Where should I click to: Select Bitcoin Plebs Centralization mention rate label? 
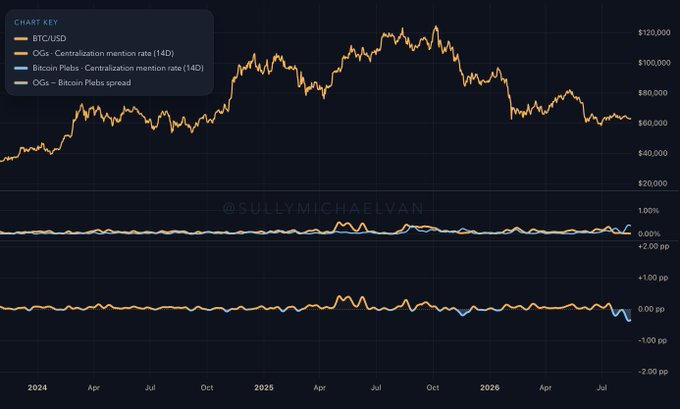coord(118,68)
